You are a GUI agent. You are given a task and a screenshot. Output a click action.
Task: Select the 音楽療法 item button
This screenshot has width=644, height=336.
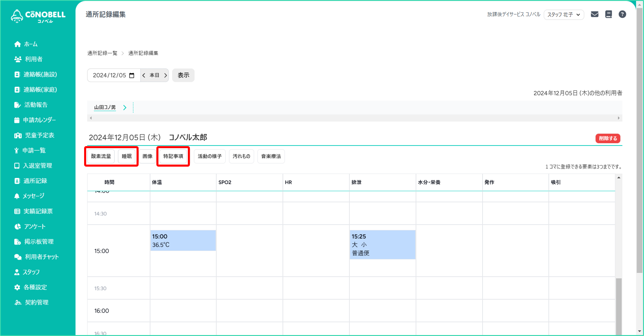271,156
